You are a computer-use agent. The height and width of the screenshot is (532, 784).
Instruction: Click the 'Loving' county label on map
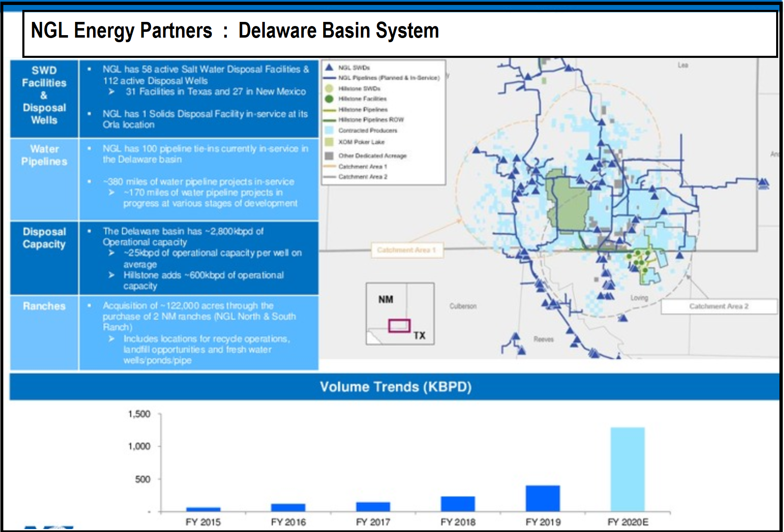click(639, 298)
